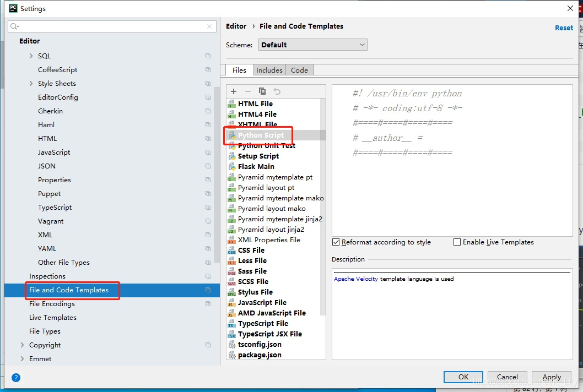The height and width of the screenshot is (392, 583).
Task: Click the scope icon in the Copyright row
Action: click(x=208, y=345)
